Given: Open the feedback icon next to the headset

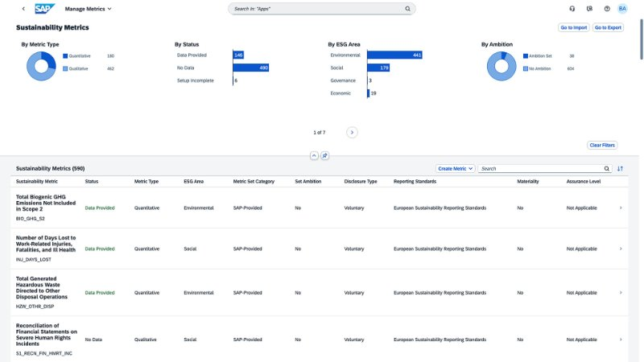Looking at the screenshot, I should [x=589, y=9].
